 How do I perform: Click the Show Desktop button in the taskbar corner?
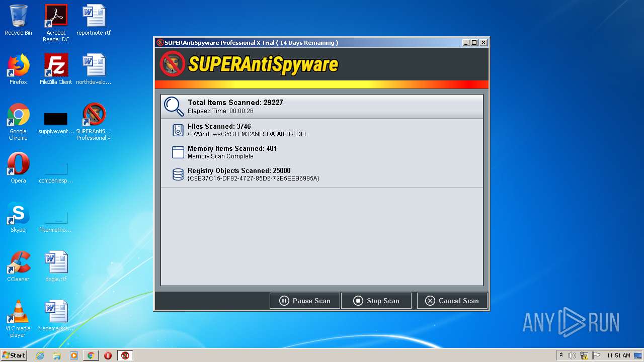click(x=639, y=355)
